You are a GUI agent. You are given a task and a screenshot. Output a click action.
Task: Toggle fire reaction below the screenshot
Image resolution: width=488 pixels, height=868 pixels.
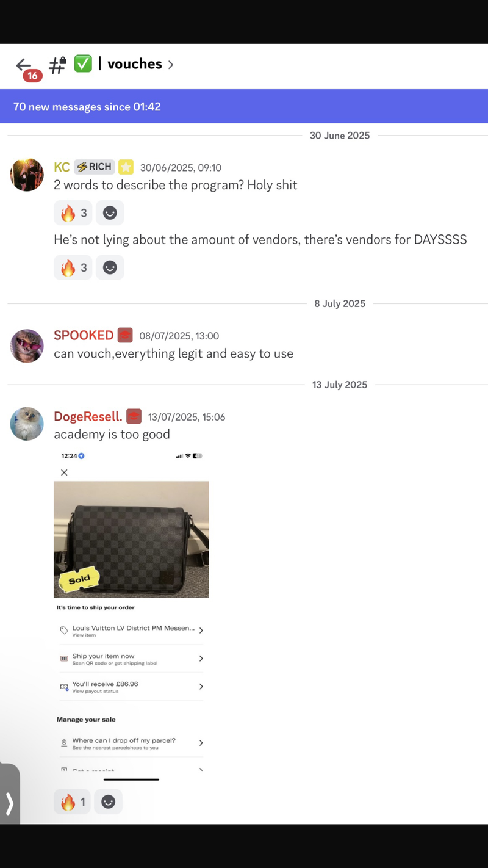point(72,801)
